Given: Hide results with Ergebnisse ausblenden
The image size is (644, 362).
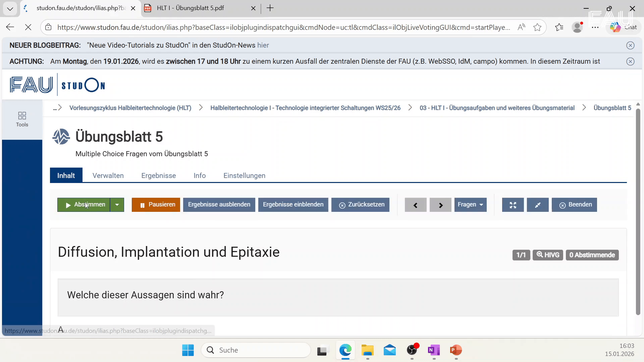Looking at the screenshot, I should tap(219, 204).
